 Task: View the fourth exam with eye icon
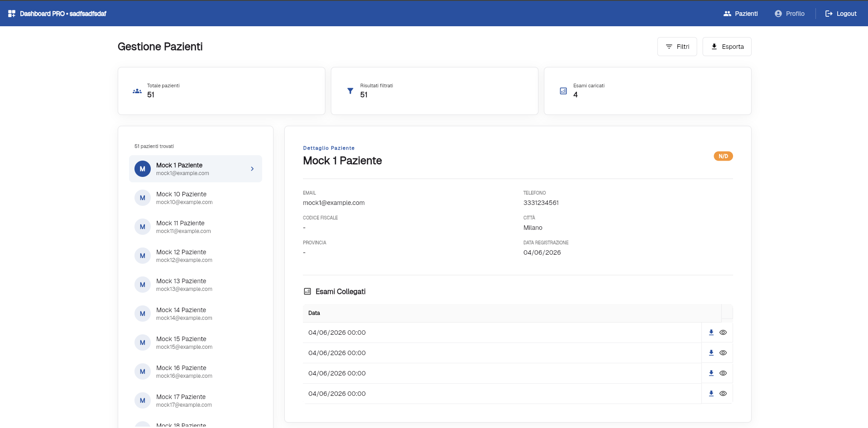pos(723,394)
